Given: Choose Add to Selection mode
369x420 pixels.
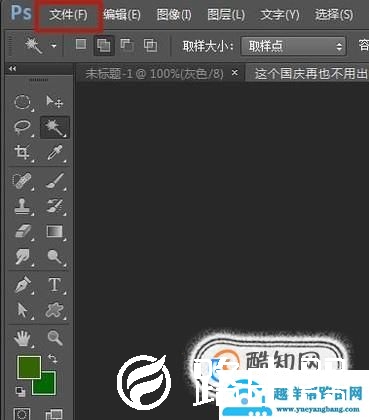Looking at the screenshot, I should [x=103, y=45].
